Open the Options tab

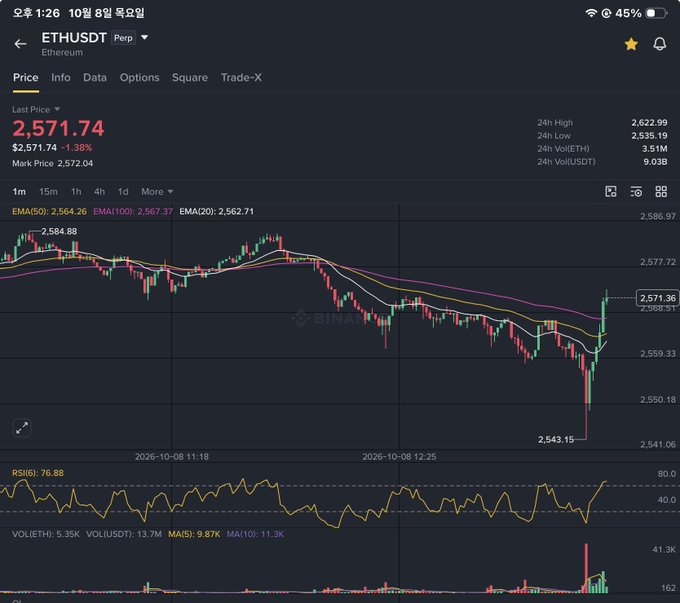click(140, 78)
